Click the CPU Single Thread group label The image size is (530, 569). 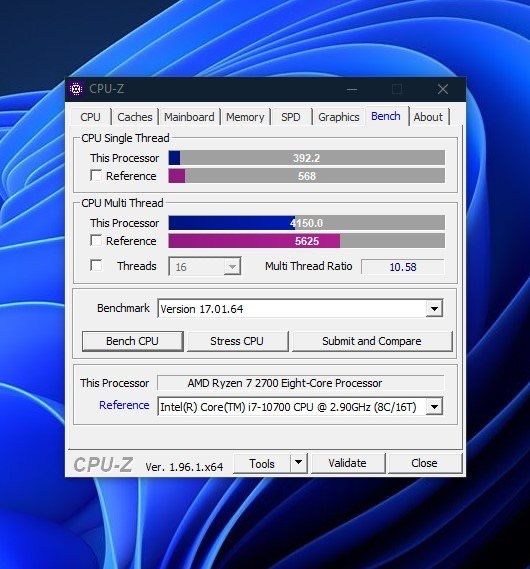[125, 138]
